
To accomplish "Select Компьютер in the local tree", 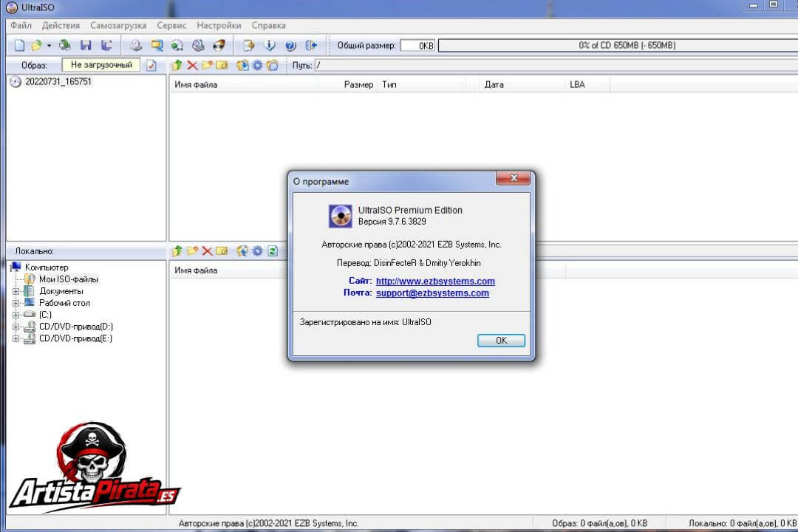I will 47,267.
